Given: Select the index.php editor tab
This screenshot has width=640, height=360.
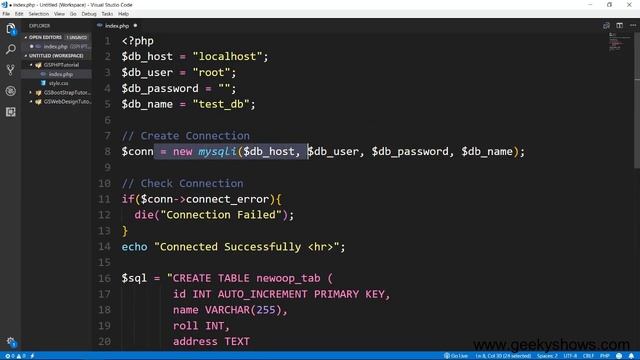Looking at the screenshot, I should tap(117, 26).
